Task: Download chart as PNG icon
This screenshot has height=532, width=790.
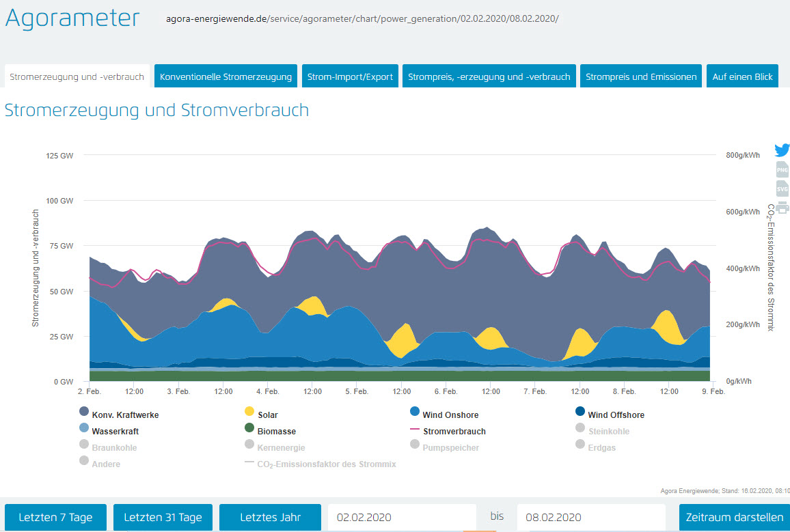Action: (x=782, y=170)
